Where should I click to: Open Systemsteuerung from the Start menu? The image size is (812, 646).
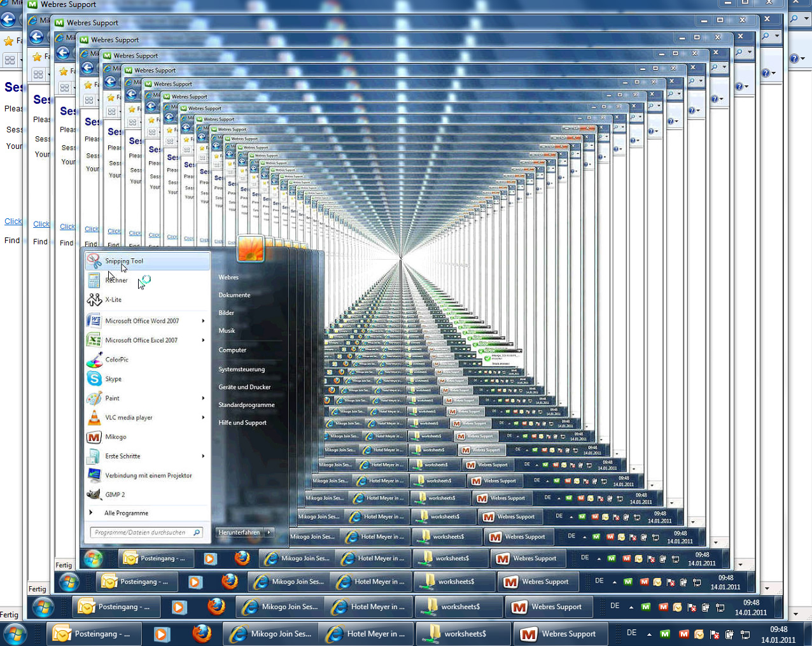241,369
